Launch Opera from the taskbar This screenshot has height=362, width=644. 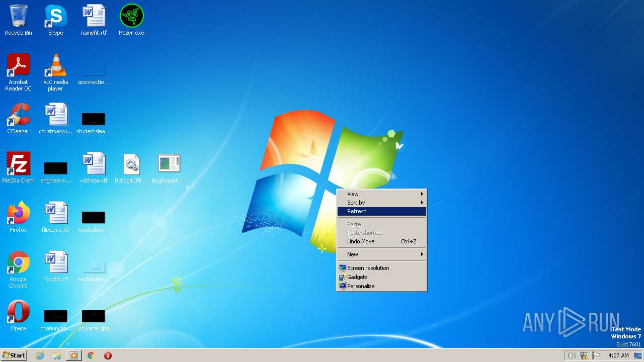[108, 355]
